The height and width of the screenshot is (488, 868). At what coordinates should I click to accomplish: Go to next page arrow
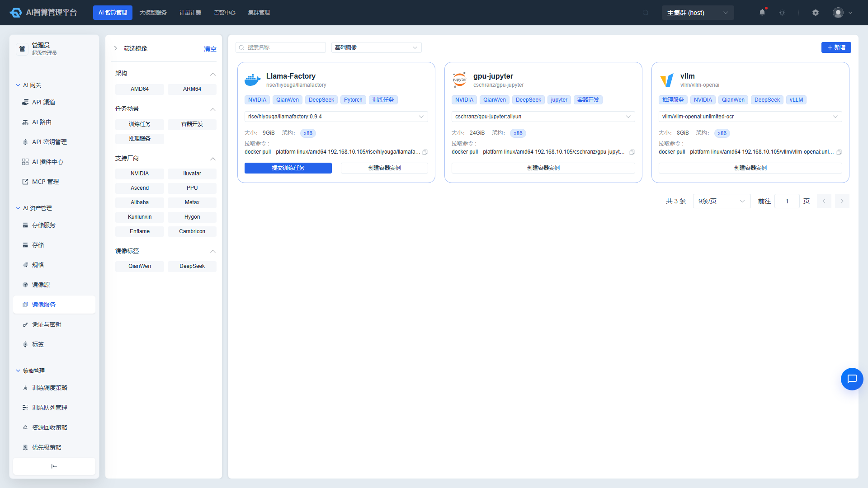[842, 201]
